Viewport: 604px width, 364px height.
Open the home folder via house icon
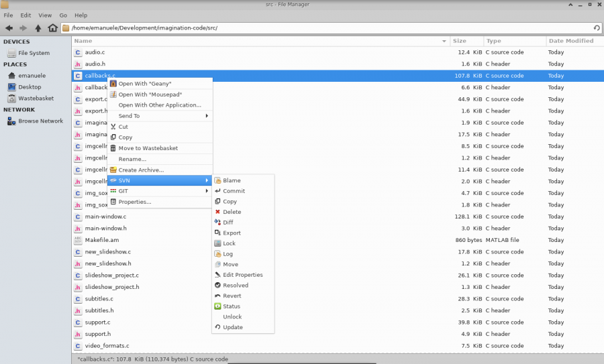point(52,27)
